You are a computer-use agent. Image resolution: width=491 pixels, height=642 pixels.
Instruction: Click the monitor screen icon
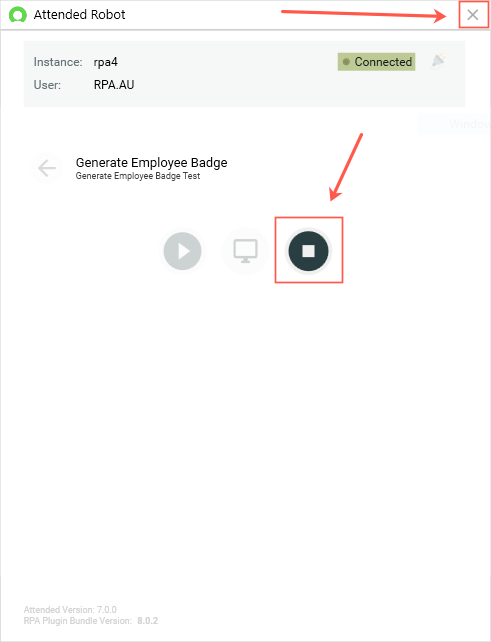tap(245, 251)
